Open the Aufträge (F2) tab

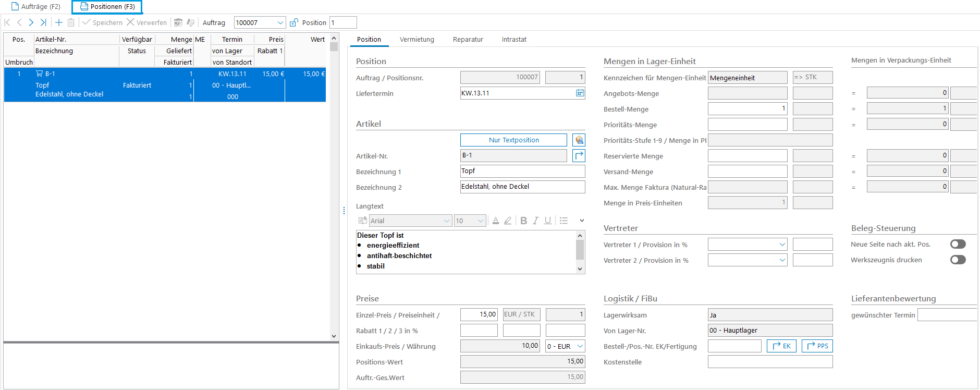pyautogui.click(x=36, y=7)
